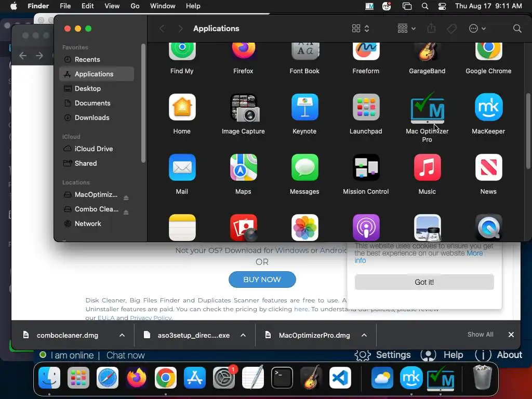
Task: Select the Mission Control app
Action: [x=366, y=167]
